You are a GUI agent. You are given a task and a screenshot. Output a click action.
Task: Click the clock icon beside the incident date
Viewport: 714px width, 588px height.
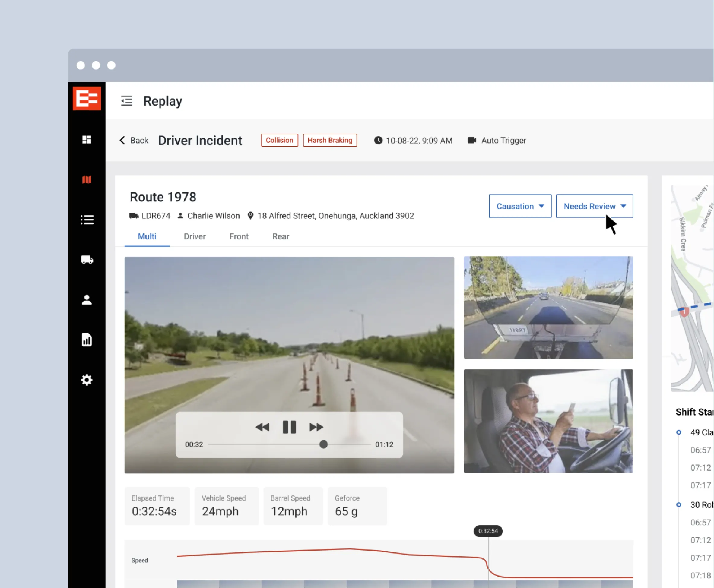[378, 140]
